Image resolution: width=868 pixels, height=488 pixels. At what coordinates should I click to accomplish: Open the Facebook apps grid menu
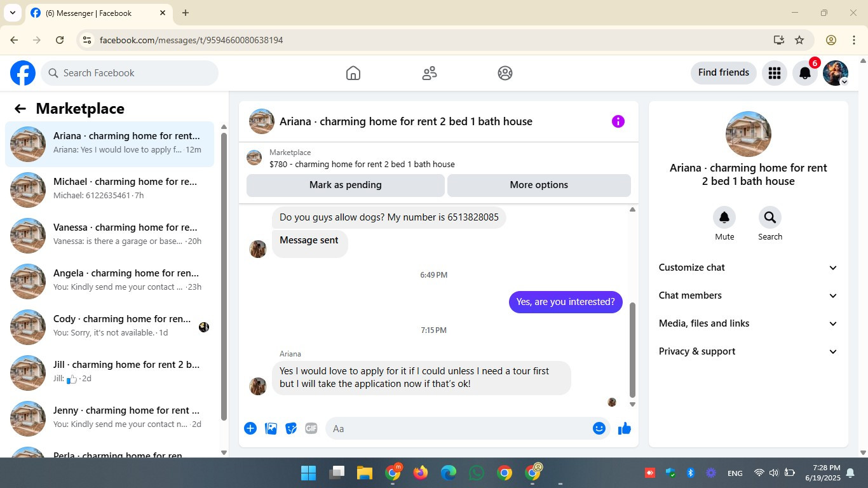click(774, 73)
